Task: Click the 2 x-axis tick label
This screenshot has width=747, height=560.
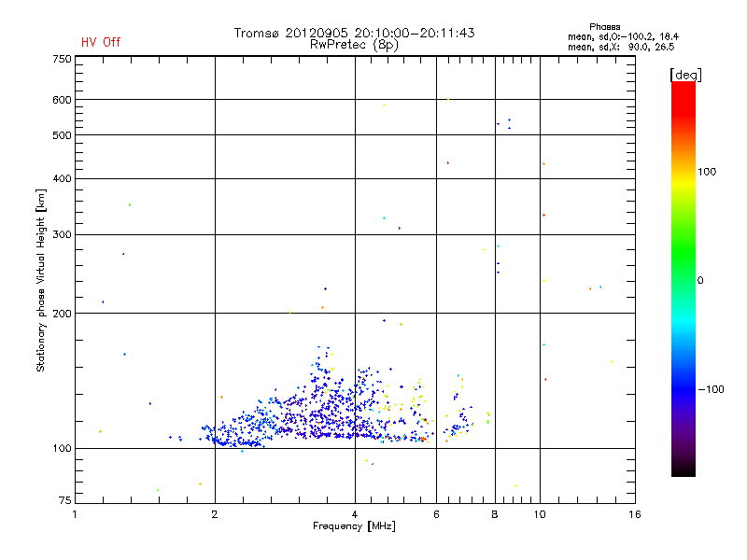Action: coord(215,514)
